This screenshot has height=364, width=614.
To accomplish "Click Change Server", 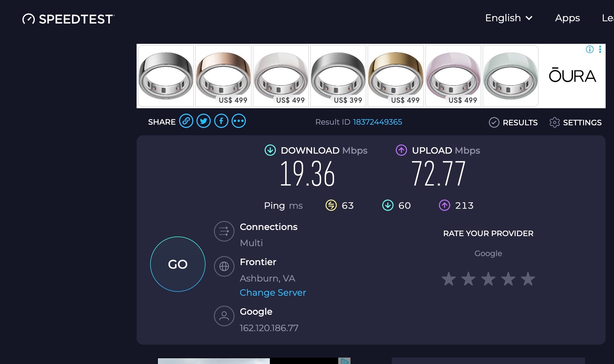I will 273,292.
